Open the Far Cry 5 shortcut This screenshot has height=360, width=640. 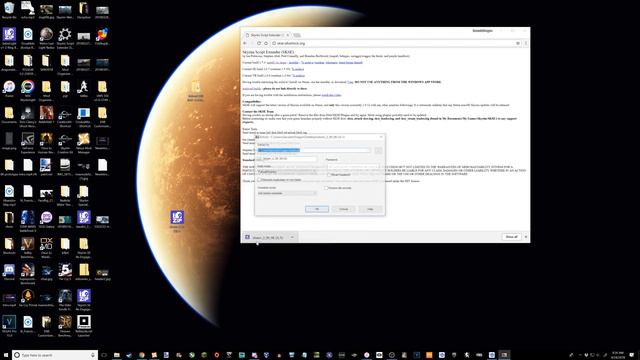click(x=65, y=272)
